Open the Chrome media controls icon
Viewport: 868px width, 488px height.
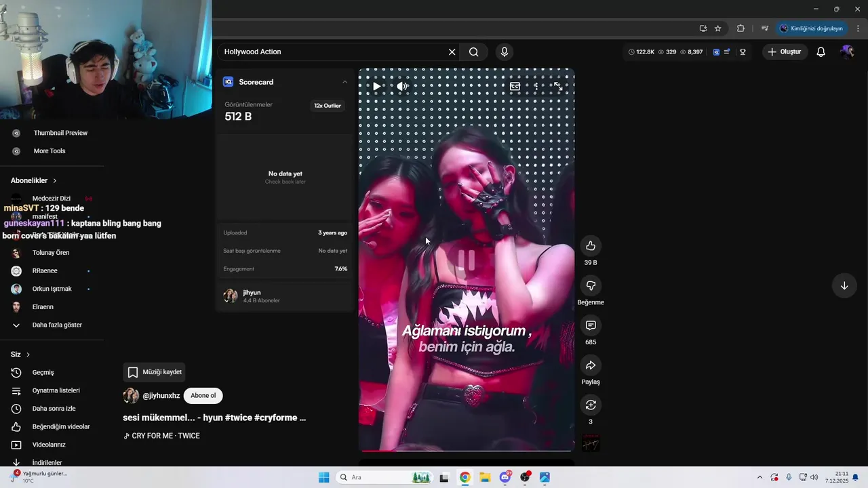coord(765,28)
